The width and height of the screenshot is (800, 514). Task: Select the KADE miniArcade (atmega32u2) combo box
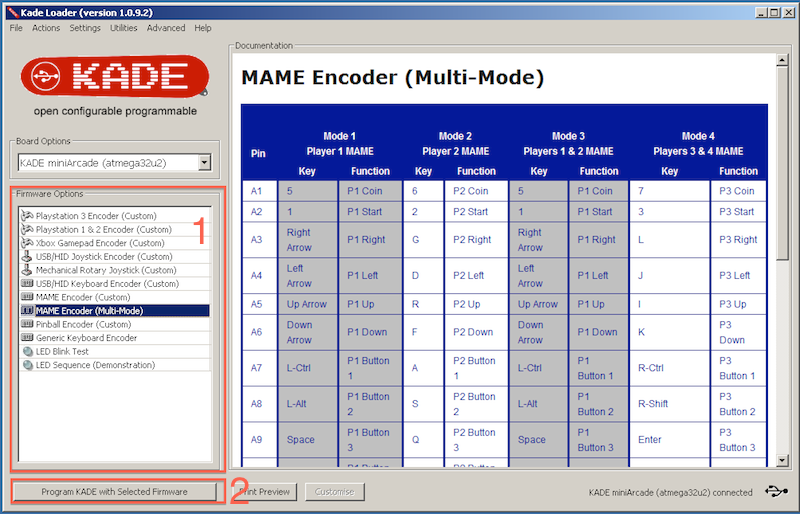click(x=114, y=163)
